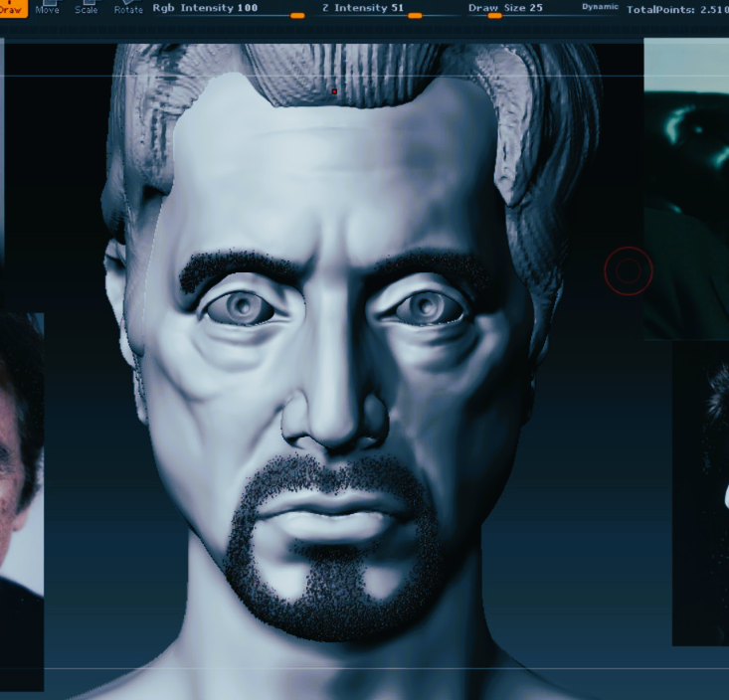Click the TotalPoints readout
The height and width of the screenshot is (700, 729).
pos(677,9)
